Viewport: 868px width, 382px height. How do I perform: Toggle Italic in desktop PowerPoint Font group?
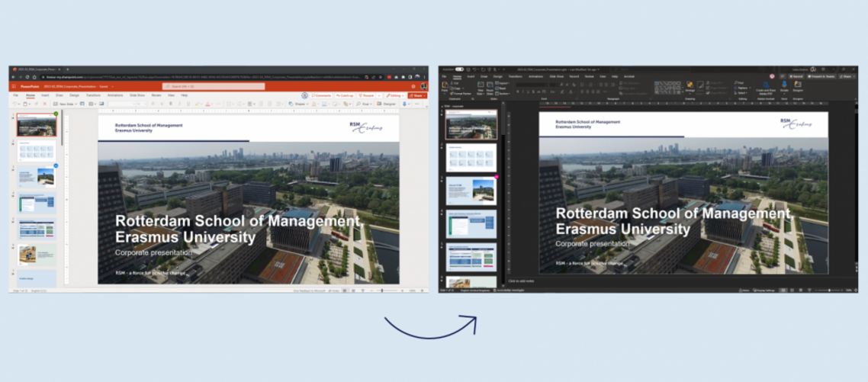pyautogui.click(x=523, y=91)
